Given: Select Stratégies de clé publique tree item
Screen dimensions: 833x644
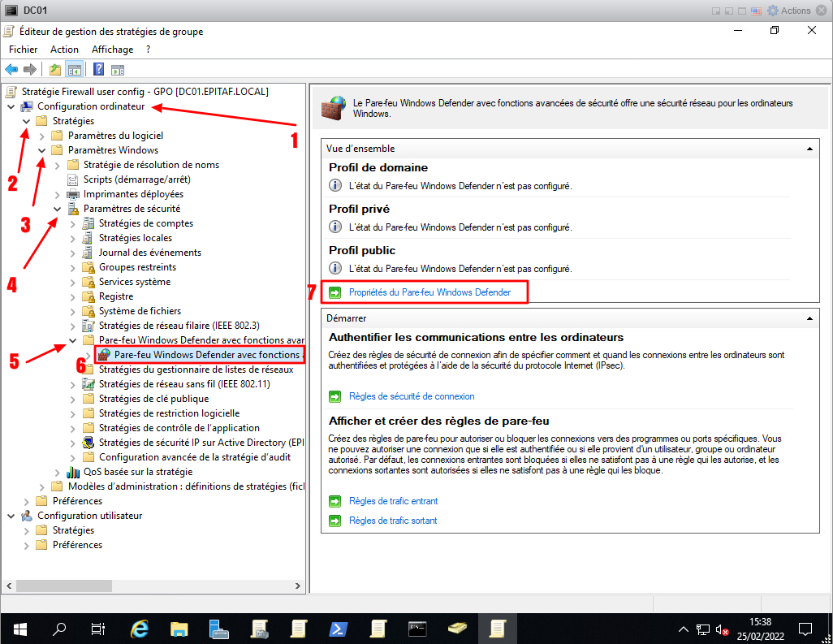Looking at the screenshot, I should click(x=153, y=399).
